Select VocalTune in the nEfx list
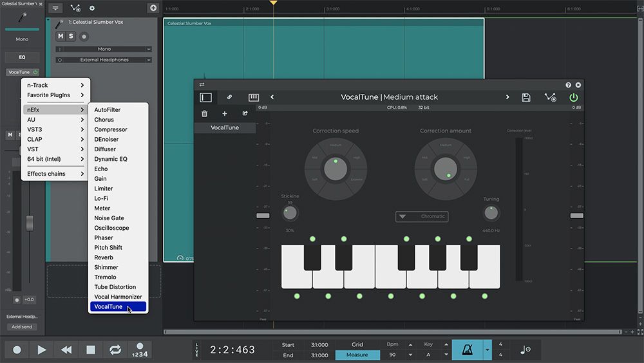The height and width of the screenshot is (363, 644). [118, 307]
